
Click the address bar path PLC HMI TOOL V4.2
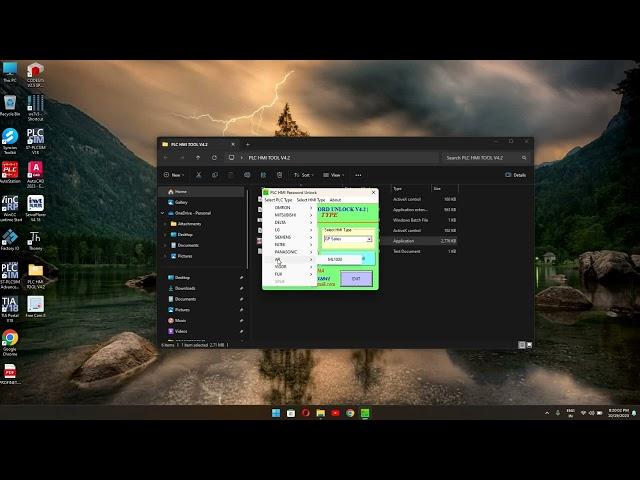point(269,158)
